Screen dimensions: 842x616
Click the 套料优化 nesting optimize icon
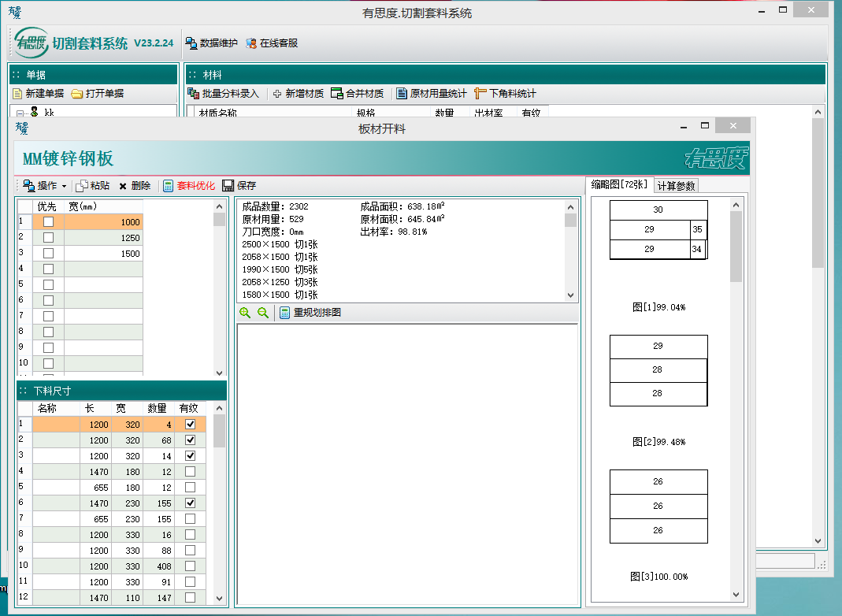168,186
